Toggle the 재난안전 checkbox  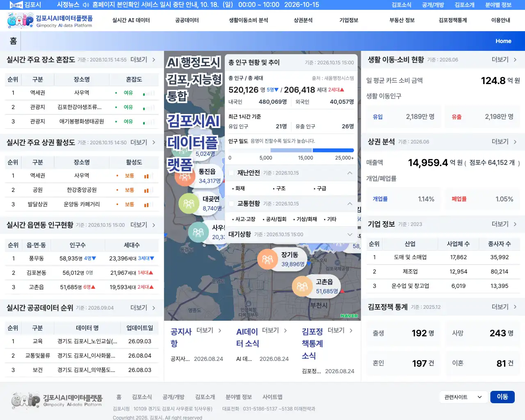coord(231,173)
